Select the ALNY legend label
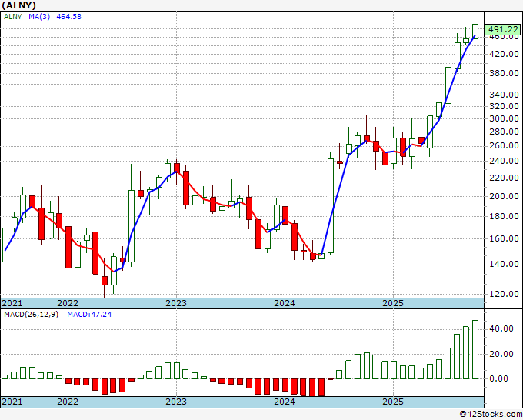523x420 pixels. (12, 17)
